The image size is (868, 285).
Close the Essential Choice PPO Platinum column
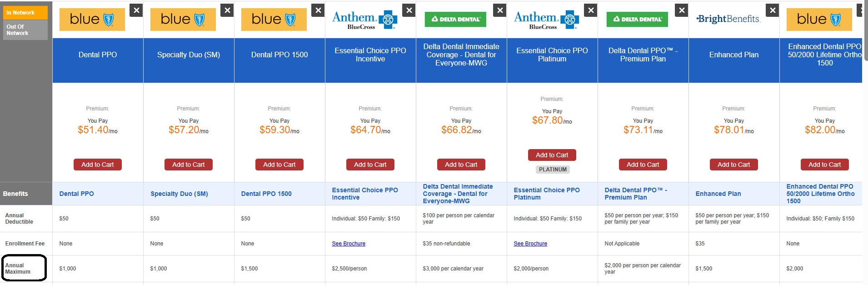[x=591, y=10]
